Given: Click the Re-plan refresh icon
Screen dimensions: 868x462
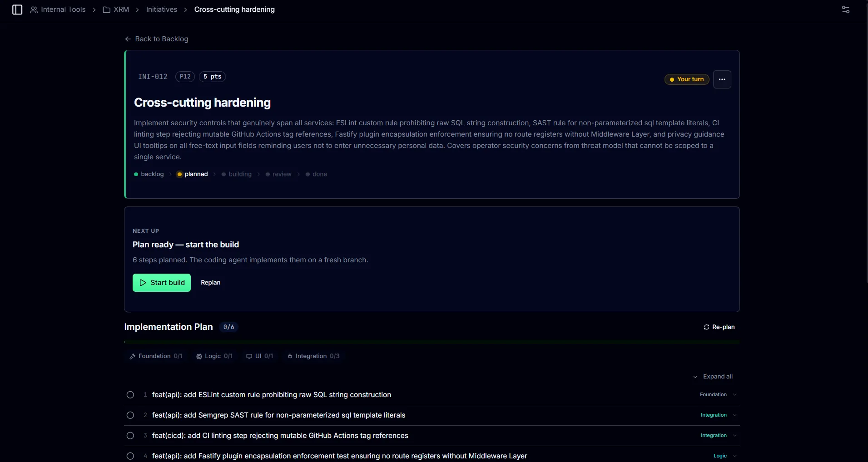Looking at the screenshot, I should 706,327.
